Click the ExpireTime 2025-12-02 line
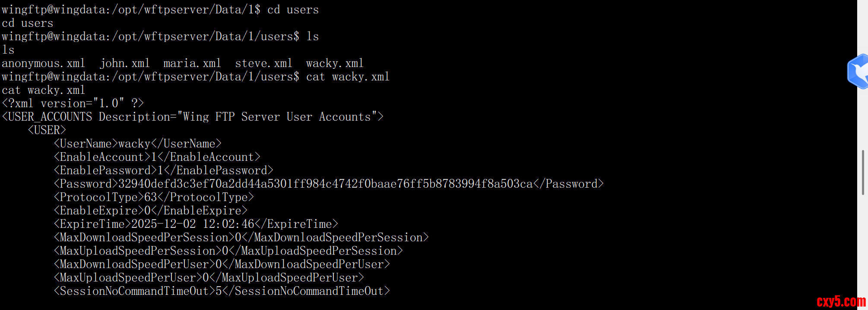 [x=196, y=224]
